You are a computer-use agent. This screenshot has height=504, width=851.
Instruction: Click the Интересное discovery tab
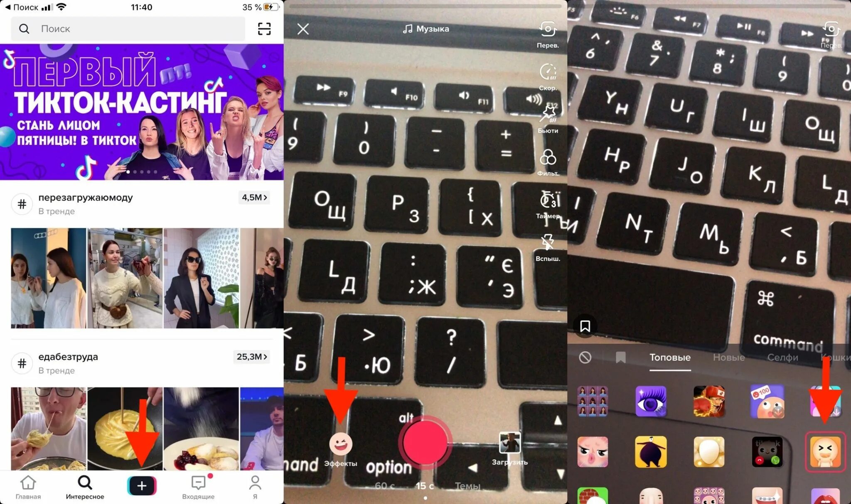coord(84,487)
